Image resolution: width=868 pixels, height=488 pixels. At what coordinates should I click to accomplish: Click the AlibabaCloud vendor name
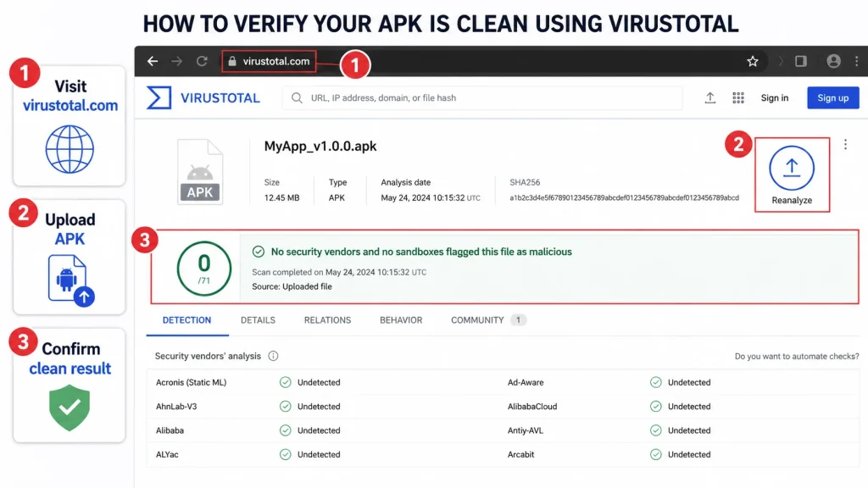click(532, 406)
